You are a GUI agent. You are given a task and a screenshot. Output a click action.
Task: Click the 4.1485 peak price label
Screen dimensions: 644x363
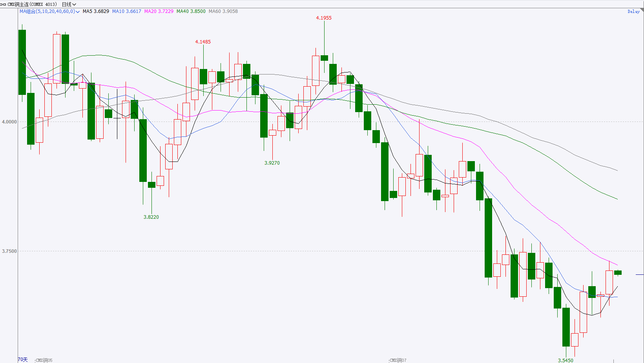tap(203, 42)
